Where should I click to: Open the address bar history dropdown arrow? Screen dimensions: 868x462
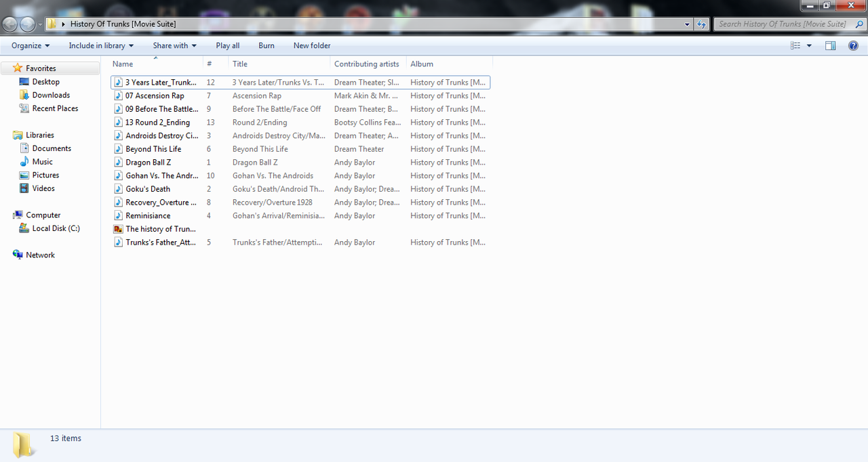pyautogui.click(x=688, y=24)
